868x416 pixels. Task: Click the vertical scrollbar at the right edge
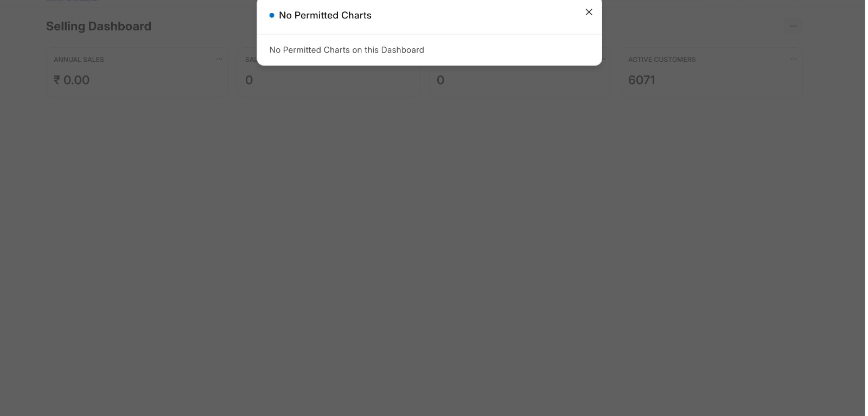point(866,206)
